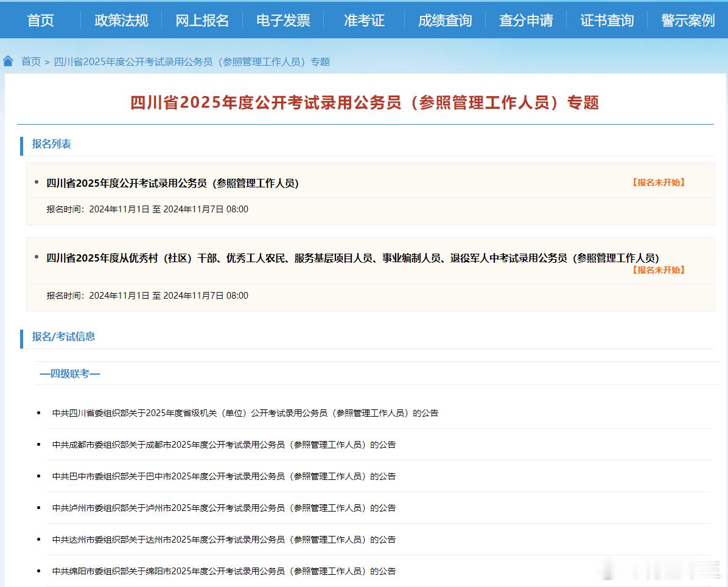The width and height of the screenshot is (728, 587).
Task: Click breadcrumb link 四川省2025年度公开考试录用公务员专题
Action: (x=192, y=61)
